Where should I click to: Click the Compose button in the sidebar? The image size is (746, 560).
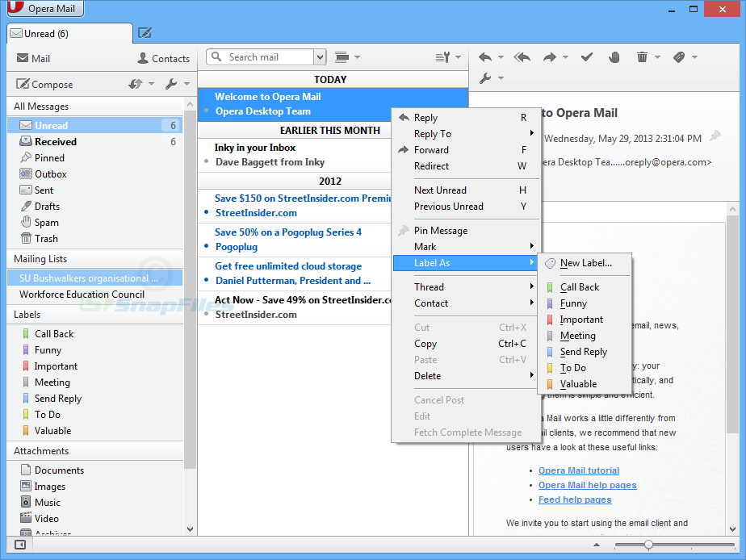45,84
